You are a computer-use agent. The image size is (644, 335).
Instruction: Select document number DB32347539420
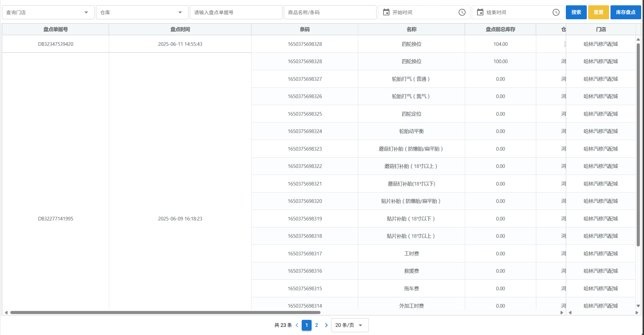point(56,44)
